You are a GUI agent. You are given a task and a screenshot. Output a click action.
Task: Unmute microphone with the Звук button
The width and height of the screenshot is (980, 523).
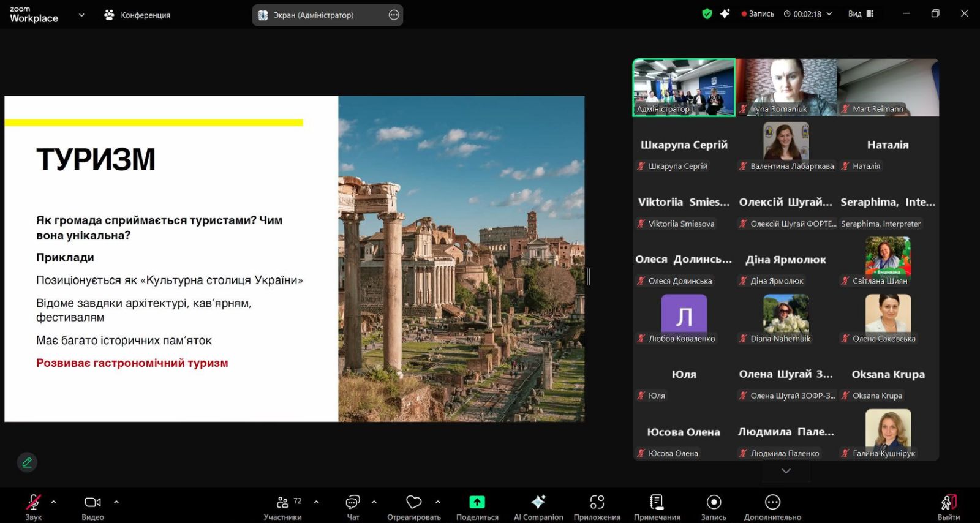[33, 503]
